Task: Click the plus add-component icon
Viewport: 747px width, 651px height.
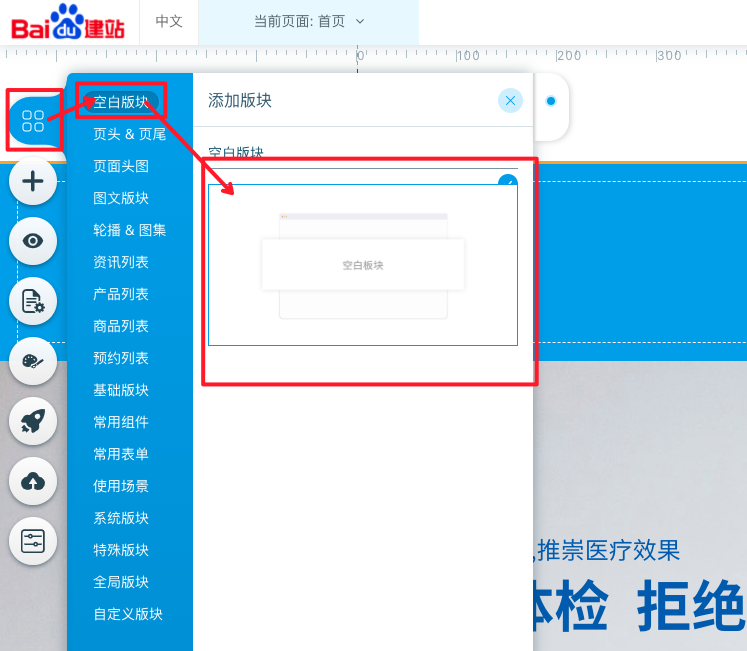Action: [33, 181]
